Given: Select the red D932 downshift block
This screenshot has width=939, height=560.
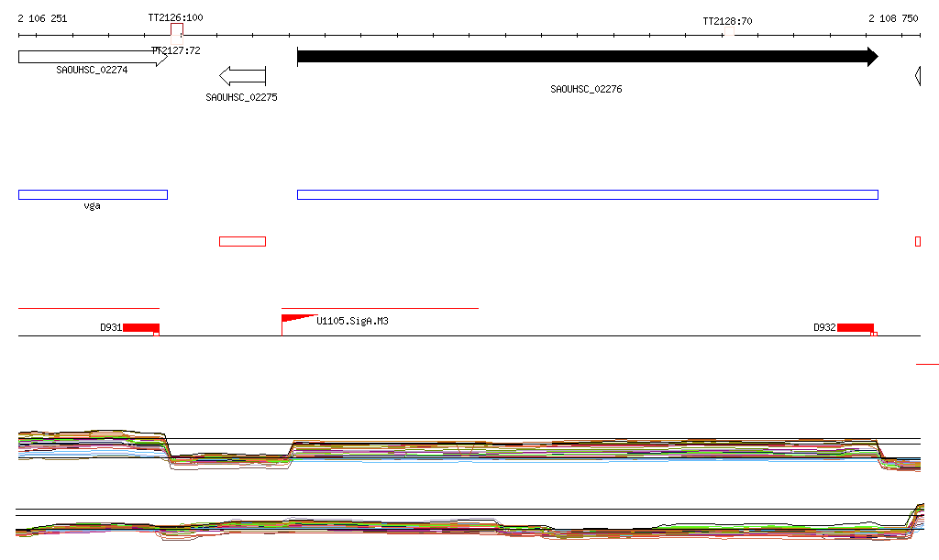Looking at the screenshot, I should pyautogui.click(x=856, y=328).
